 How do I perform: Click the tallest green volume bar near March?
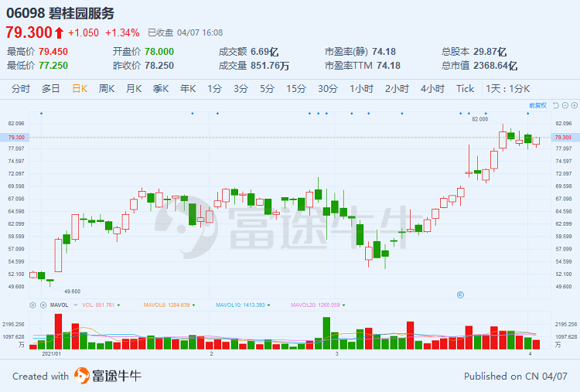point(326,333)
